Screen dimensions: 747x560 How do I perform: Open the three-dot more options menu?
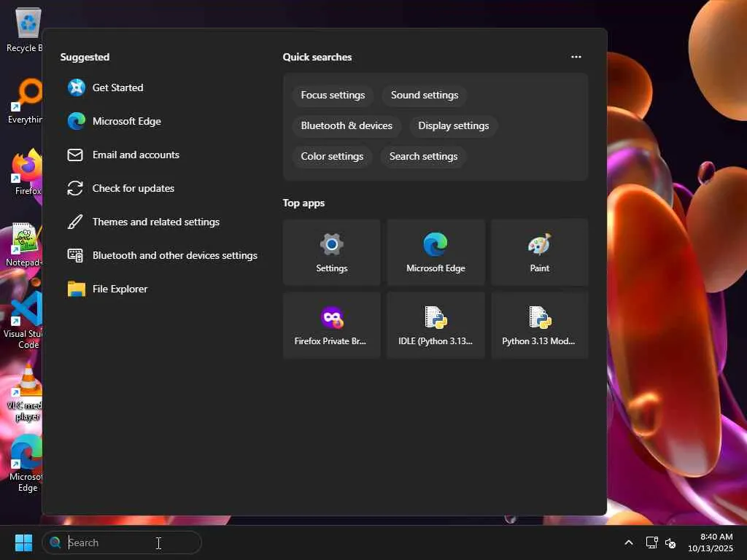(576, 57)
